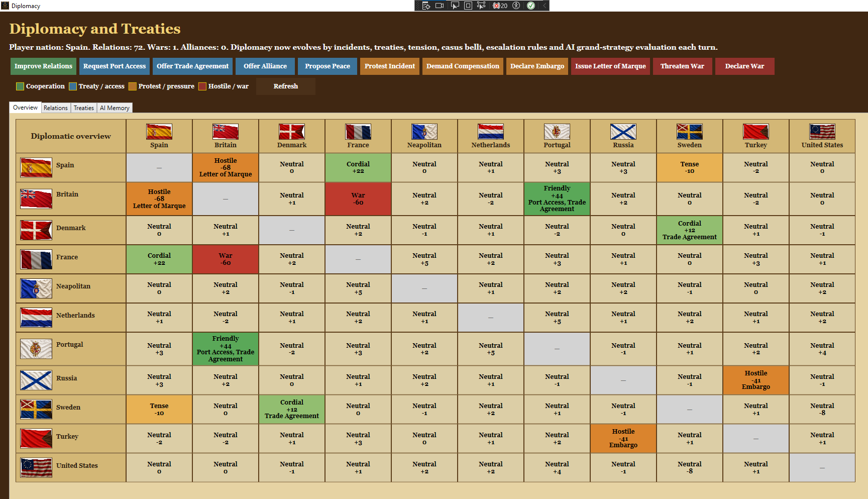The width and height of the screenshot is (868, 499).
Task: Click the red Hostile / war legend swatch
Action: coord(202,86)
